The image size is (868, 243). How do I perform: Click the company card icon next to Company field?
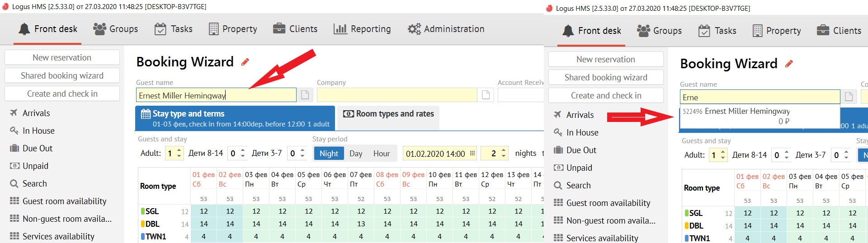[x=486, y=95]
